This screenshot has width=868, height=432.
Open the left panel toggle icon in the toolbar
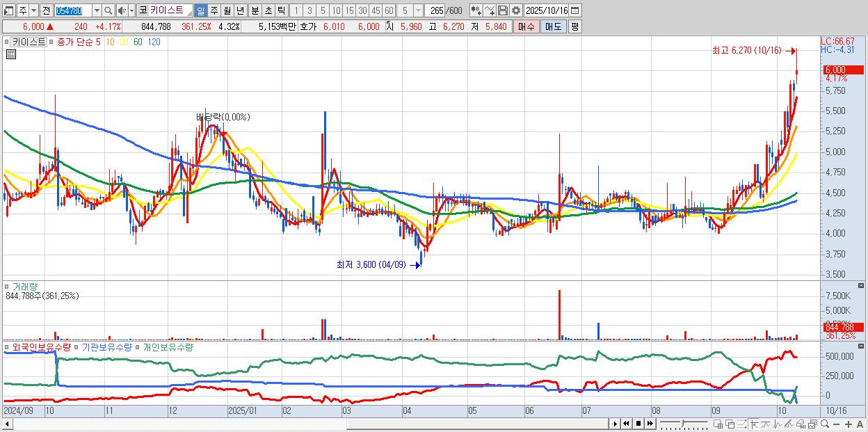point(9,10)
